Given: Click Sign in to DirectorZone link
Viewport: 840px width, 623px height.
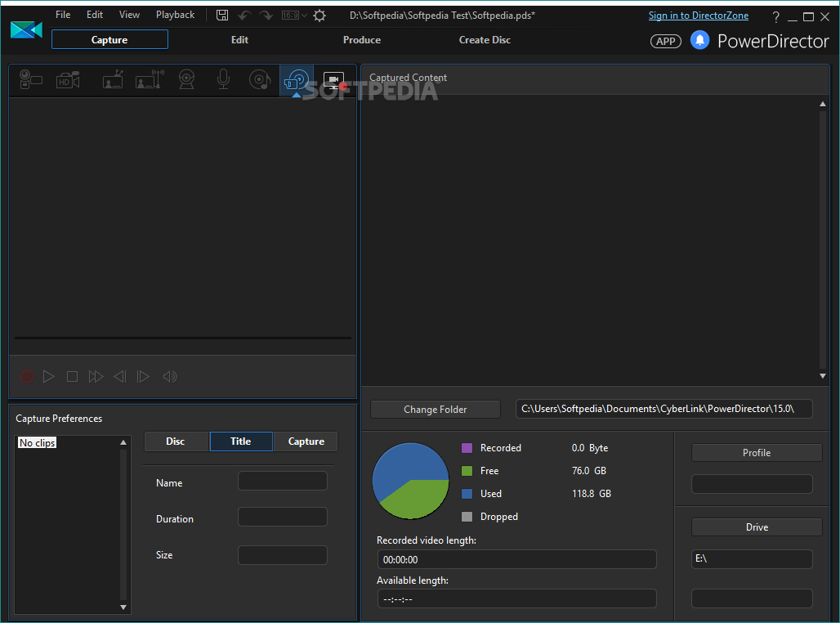Looking at the screenshot, I should (699, 16).
